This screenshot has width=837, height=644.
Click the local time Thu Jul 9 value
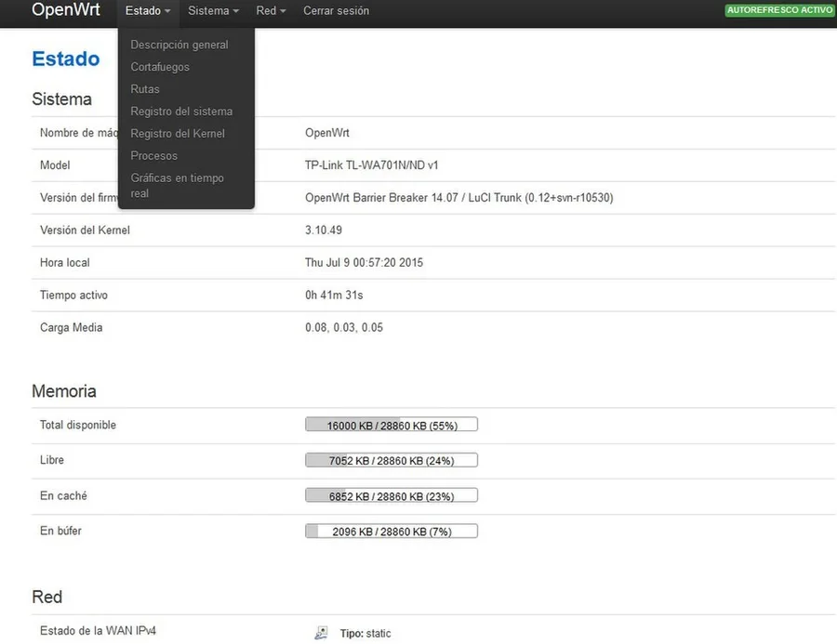364,263
